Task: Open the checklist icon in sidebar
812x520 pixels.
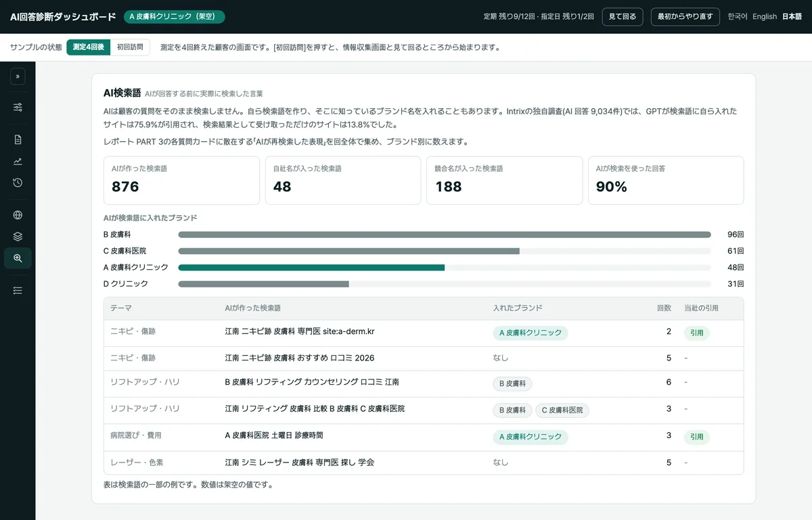Action: click(x=18, y=290)
